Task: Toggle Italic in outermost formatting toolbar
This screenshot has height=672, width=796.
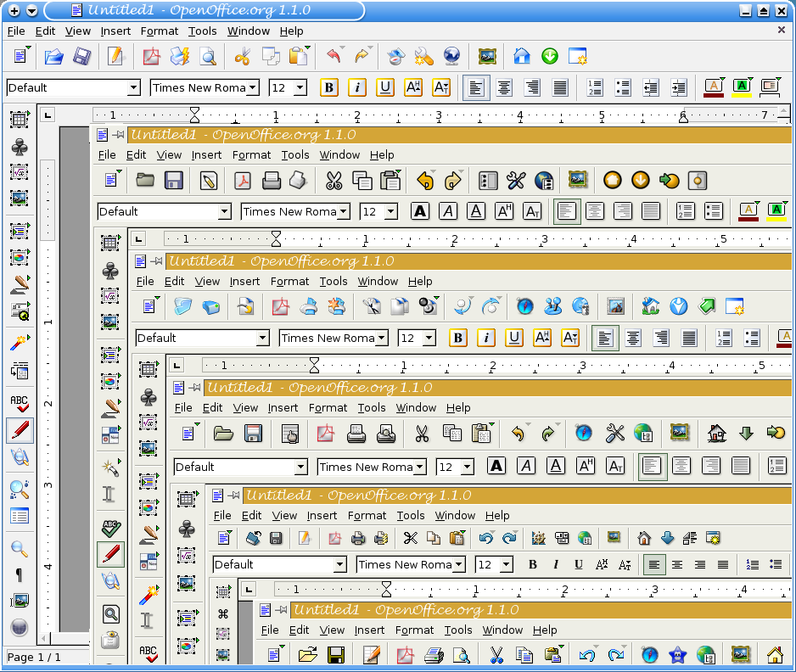Action: [x=357, y=87]
